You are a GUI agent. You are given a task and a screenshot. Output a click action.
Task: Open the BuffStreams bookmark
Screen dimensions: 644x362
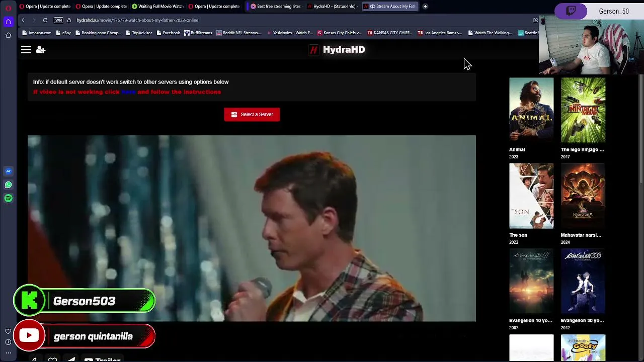pos(198,33)
